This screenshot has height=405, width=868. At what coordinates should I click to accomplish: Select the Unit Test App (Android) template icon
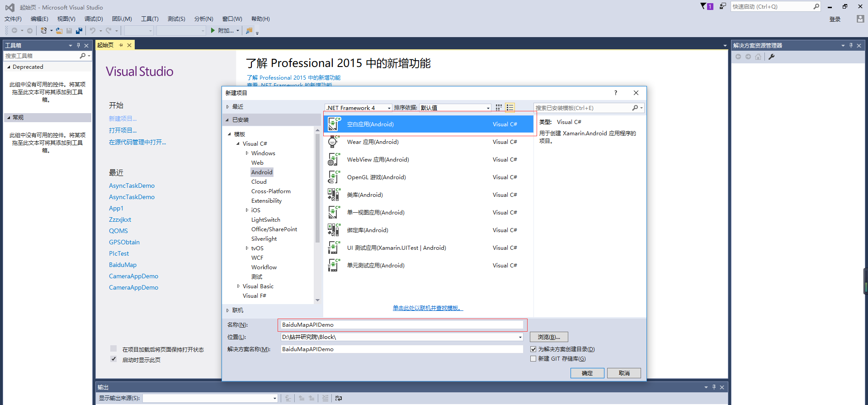333,265
